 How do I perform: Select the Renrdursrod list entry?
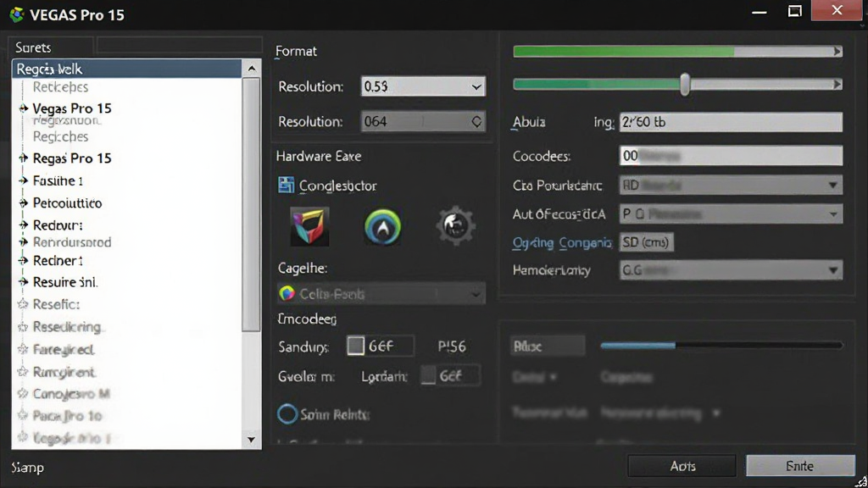72,241
